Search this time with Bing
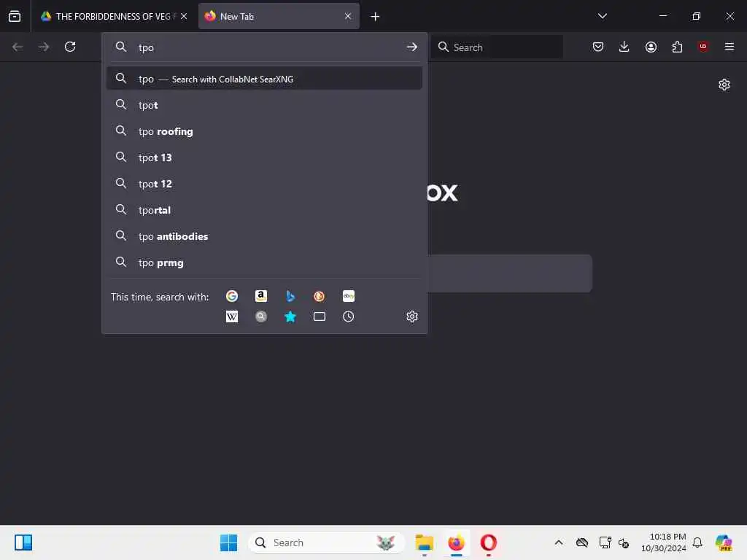Image resolution: width=747 pixels, height=560 pixels. click(290, 296)
